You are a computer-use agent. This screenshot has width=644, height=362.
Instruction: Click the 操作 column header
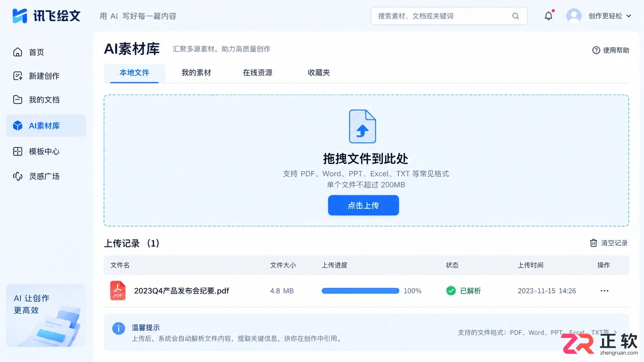[604, 265]
